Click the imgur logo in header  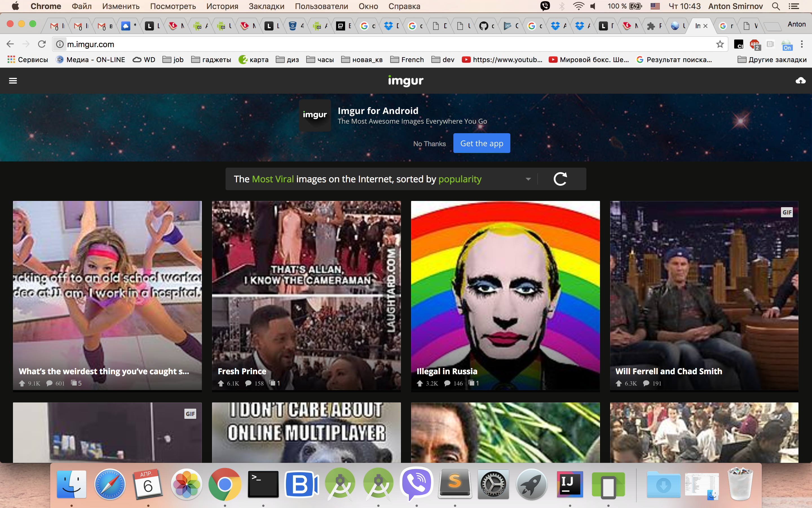pyautogui.click(x=406, y=81)
